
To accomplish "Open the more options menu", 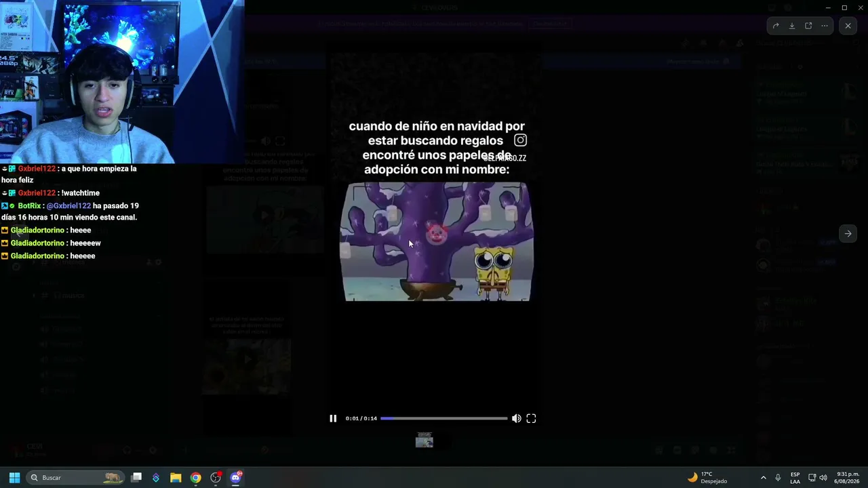I will [x=825, y=26].
